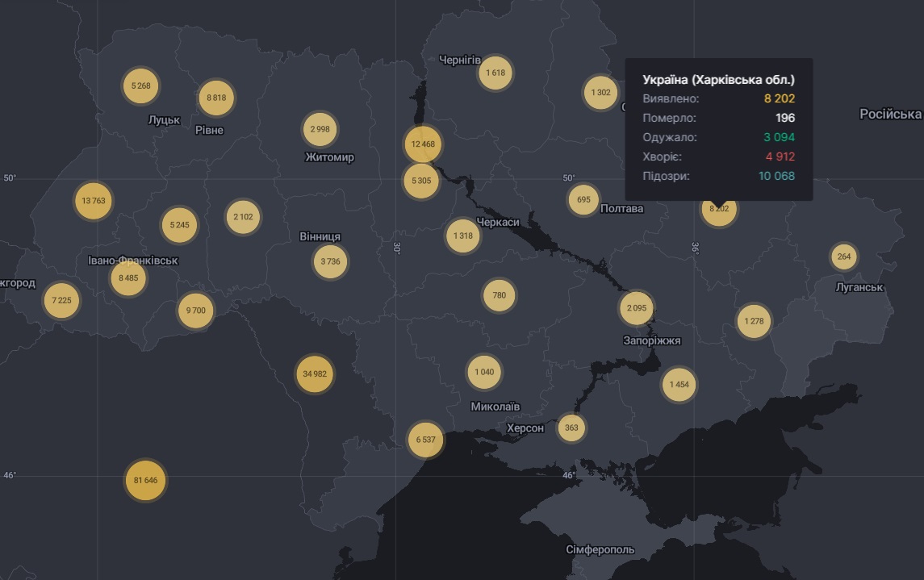This screenshot has height=580, width=924.
Task: Select the 8 818 marker above Рівне
Action: pyautogui.click(x=216, y=98)
